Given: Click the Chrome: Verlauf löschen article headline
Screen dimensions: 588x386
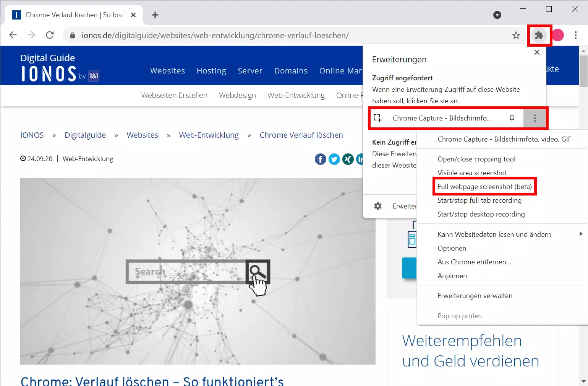Looking at the screenshot, I should 152,381.
